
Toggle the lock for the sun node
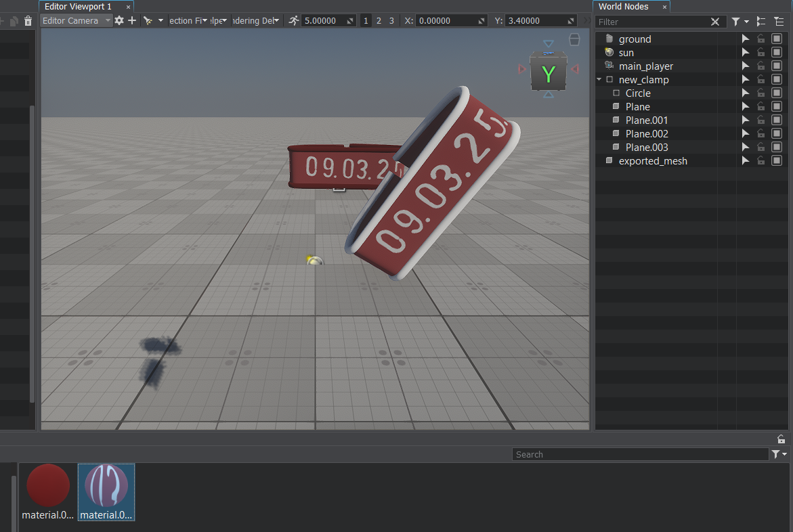click(761, 53)
